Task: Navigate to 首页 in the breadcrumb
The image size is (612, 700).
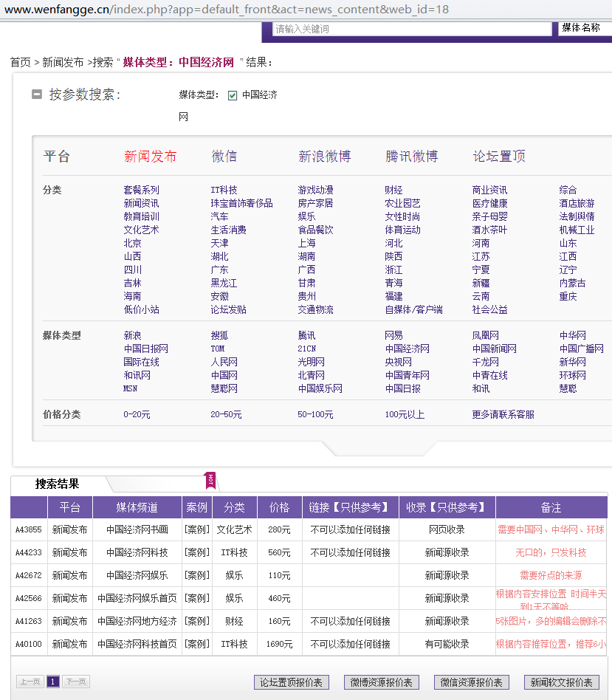Action: pyautogui.click(x=20, y=63)
